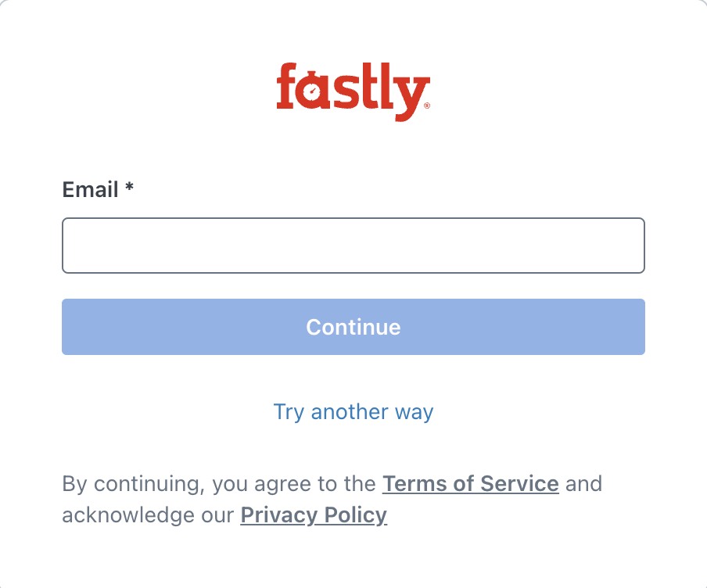Select the underlined Terms of Service text
Viewport: 707px width, 588px height.
pos(470,484)
